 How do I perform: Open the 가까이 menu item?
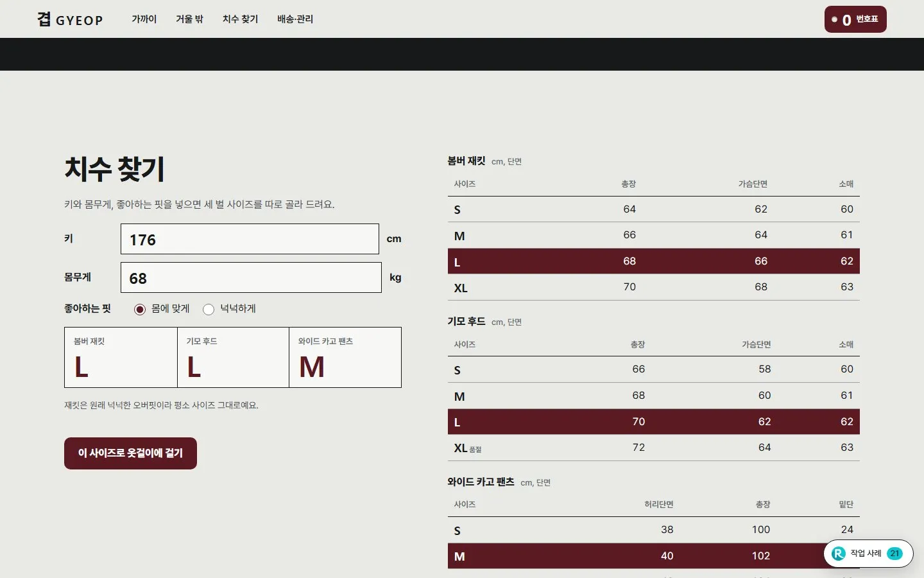coord(144,19)
